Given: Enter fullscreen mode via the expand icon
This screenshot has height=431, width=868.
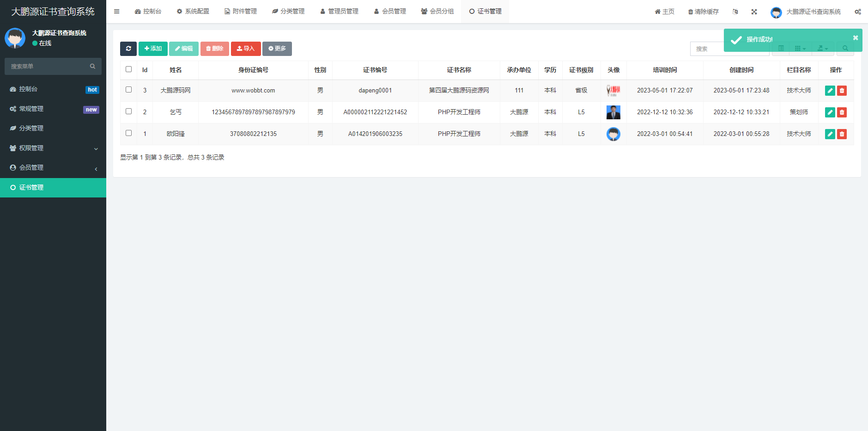Looking at the screenshot, I should click(x=754, y=11).
